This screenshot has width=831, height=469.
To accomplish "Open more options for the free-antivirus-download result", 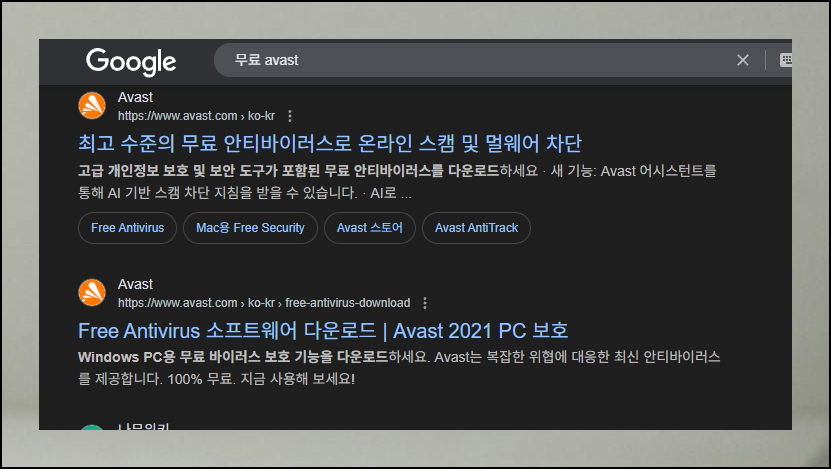I will pyautogui.click(x=425, y=303).
